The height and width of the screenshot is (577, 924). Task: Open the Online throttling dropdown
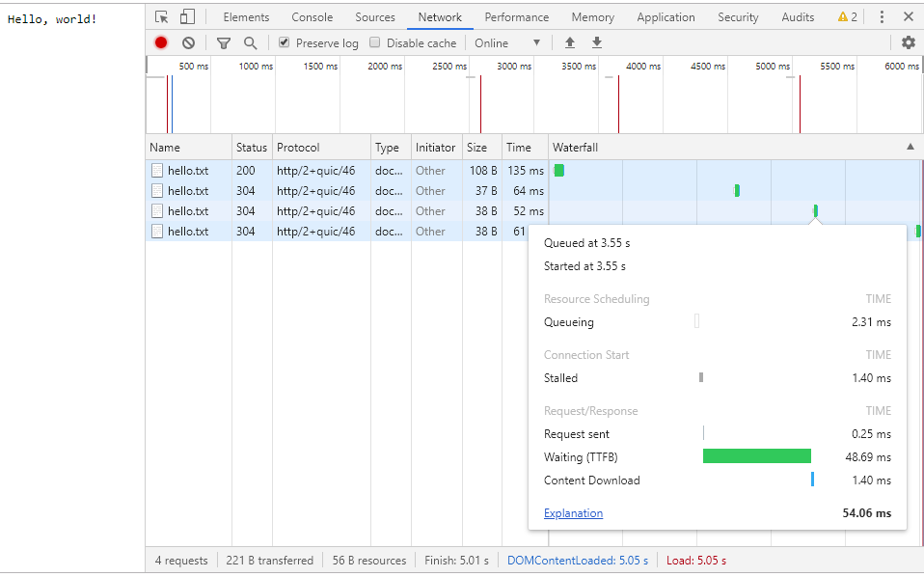pos(507,43)
